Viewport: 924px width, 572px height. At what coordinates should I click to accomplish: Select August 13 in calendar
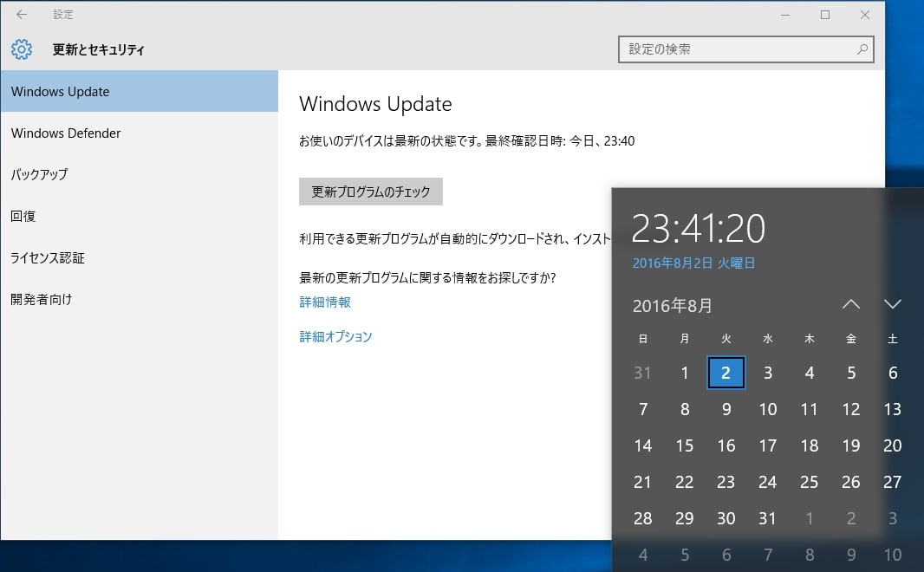[893, 409]
